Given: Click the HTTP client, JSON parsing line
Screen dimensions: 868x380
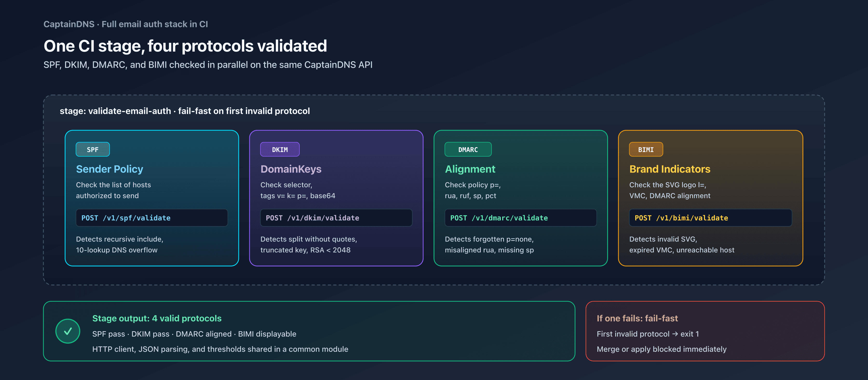Looking at the screenshot, I should pyautogui.click(x=220, y=349).
